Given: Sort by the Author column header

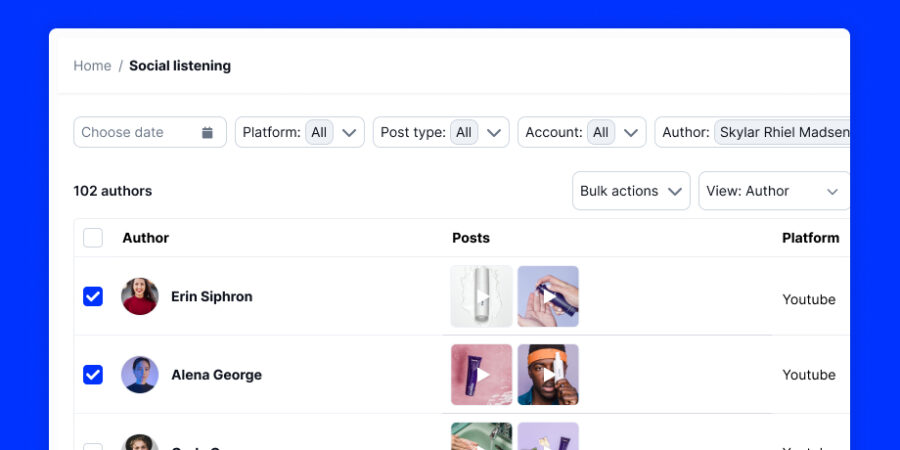Looking at the screenshot, I should click(145, 238).
